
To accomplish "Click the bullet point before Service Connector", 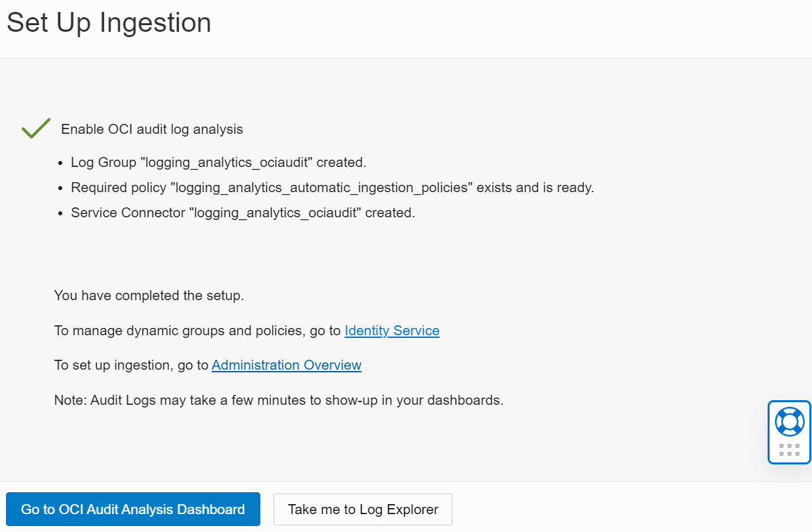I will [x=60, y=214].
